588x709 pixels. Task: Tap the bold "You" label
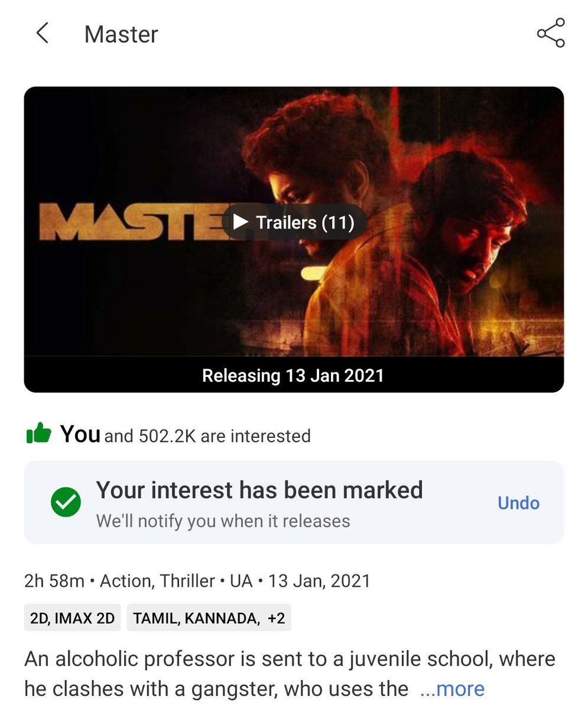(80, 434)
